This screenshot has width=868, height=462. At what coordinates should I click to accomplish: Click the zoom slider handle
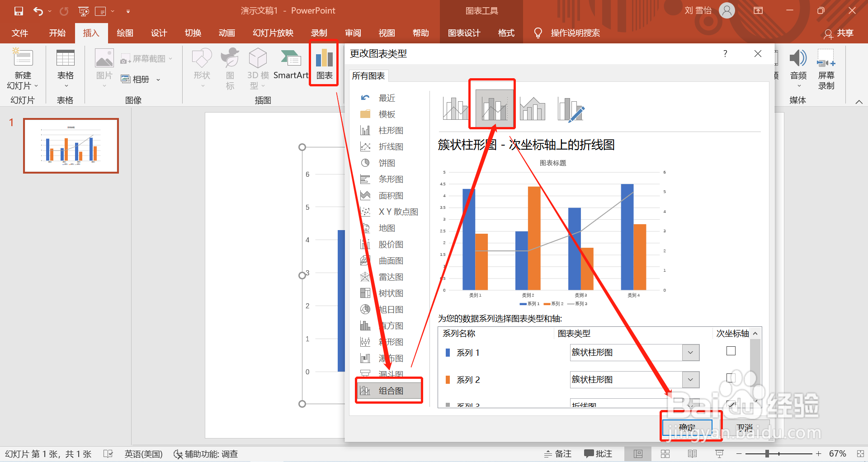pos(767,453)
